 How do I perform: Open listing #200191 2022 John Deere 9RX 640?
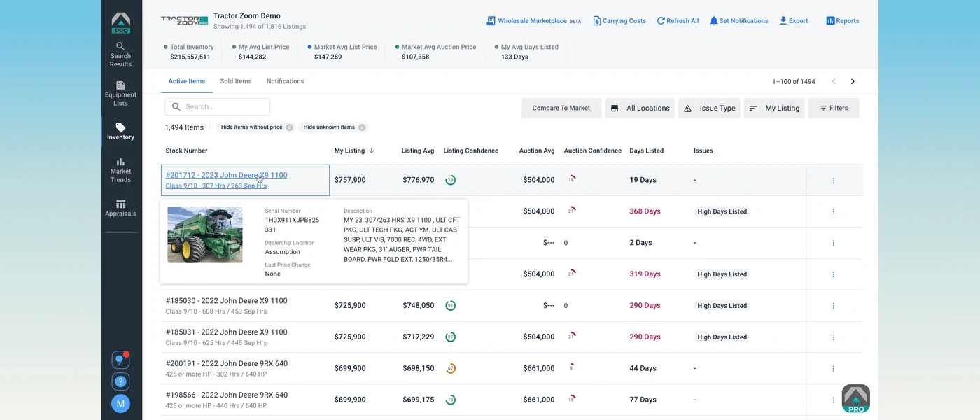coord(227,364)
